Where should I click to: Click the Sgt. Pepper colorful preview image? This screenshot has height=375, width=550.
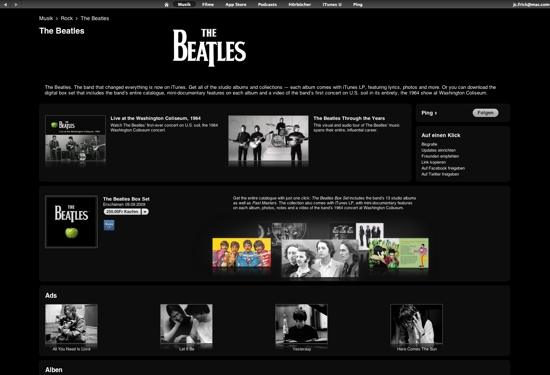[x=242, y=253]
